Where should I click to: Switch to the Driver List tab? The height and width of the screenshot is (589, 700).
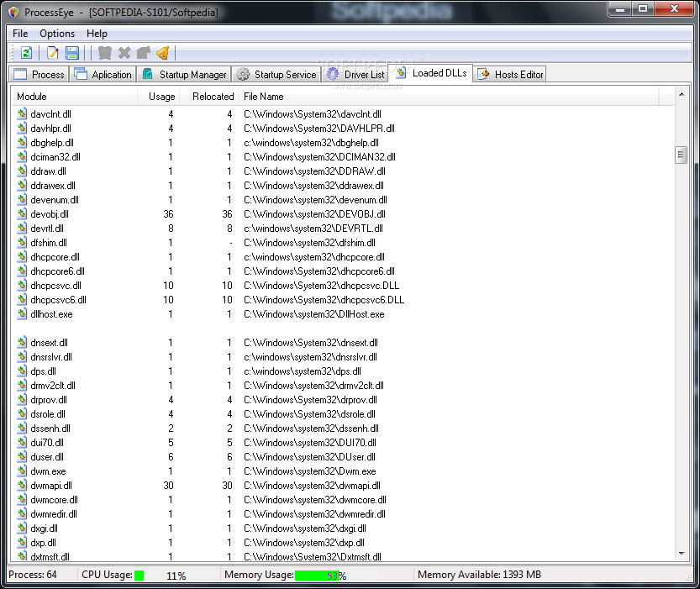pyautogui.click(x=355, y=75)
